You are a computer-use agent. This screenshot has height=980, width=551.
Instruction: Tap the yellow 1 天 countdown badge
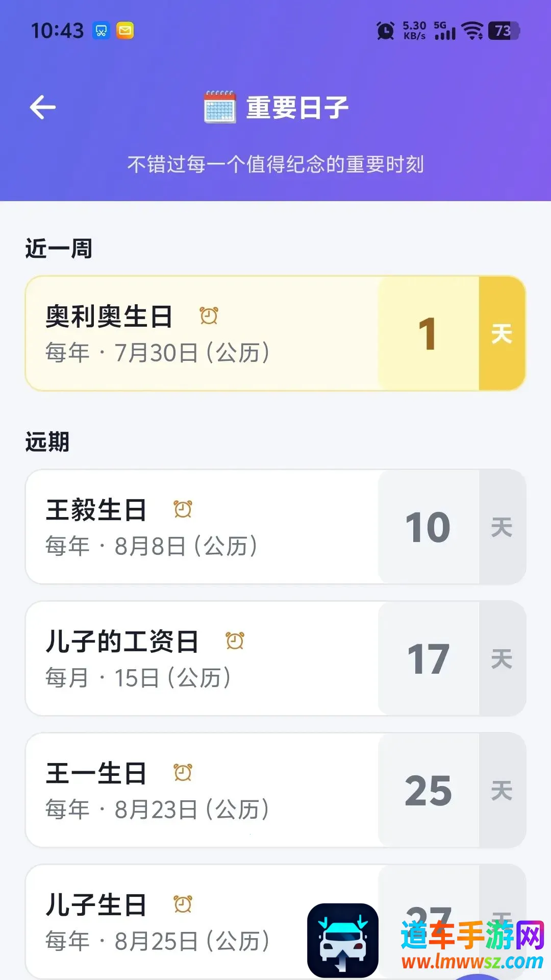[x=452, y=333]
